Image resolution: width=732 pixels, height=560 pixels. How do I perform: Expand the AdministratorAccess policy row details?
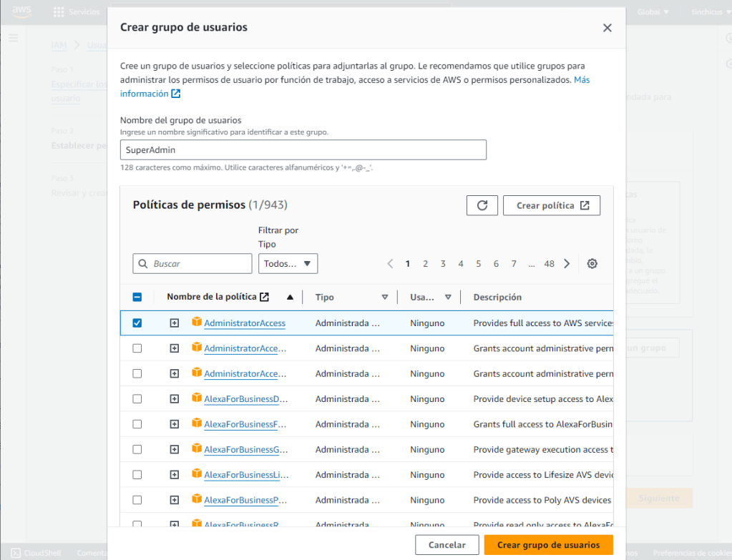click(174, 323)
